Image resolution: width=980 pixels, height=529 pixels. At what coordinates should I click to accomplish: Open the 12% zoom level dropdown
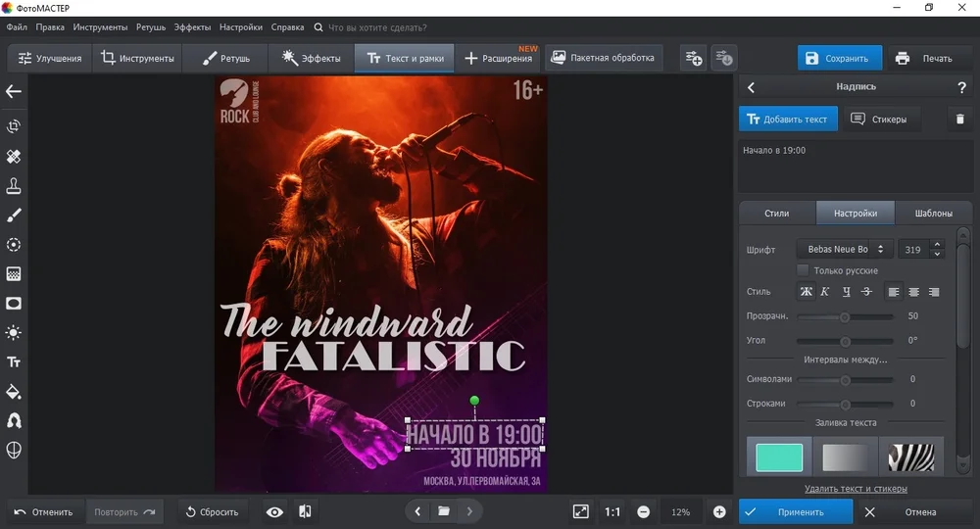coord(680,511)
